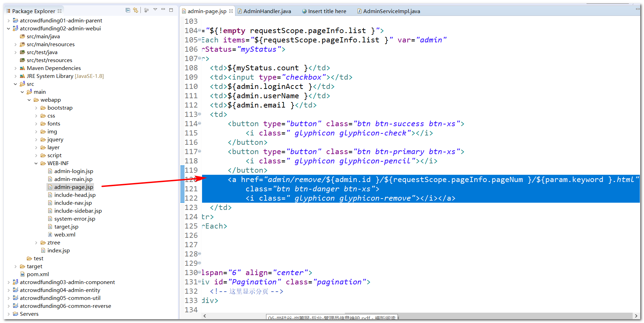The width and height of the screenshot is (644, 323).
Task: Click the script folder icon
Action: coord(43,155)
